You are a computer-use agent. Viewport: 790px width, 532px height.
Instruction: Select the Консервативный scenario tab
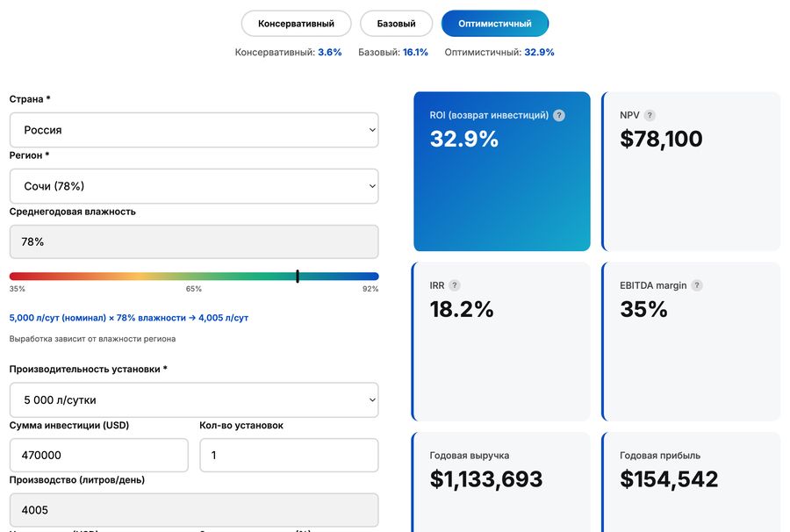click(297, 24)
